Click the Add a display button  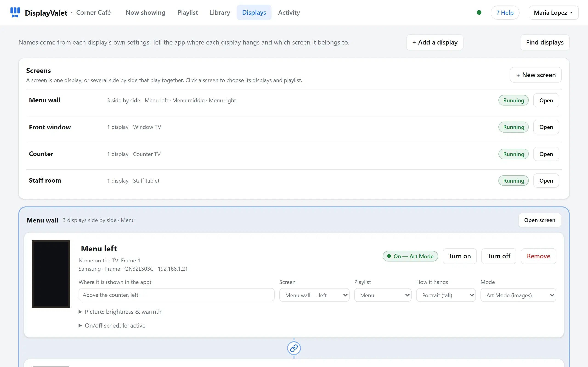point(434,42)
